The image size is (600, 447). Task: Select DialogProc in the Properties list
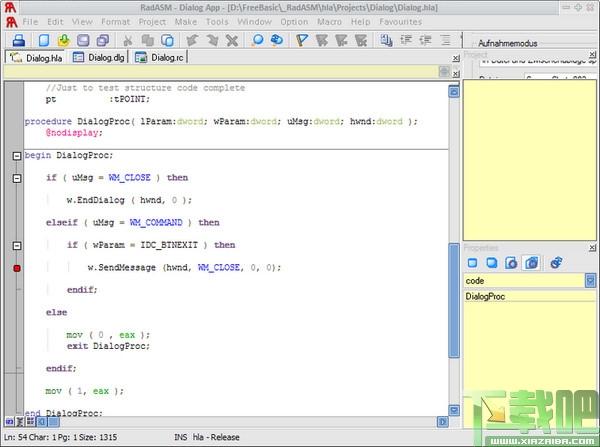[x=530, y=297]
